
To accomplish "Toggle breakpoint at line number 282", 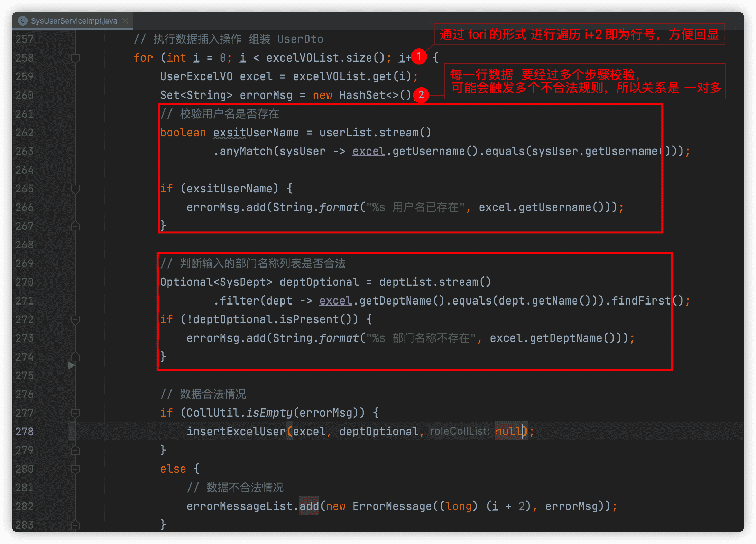I will click(25, 507).
